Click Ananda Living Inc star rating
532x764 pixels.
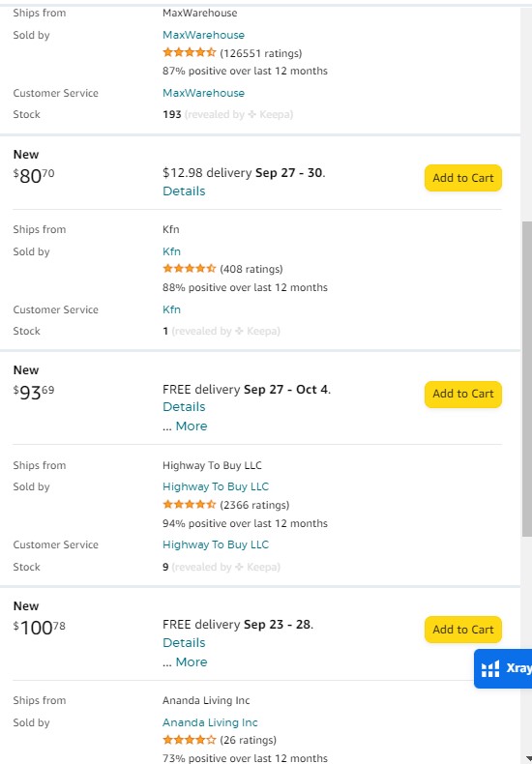click(189, 740)
